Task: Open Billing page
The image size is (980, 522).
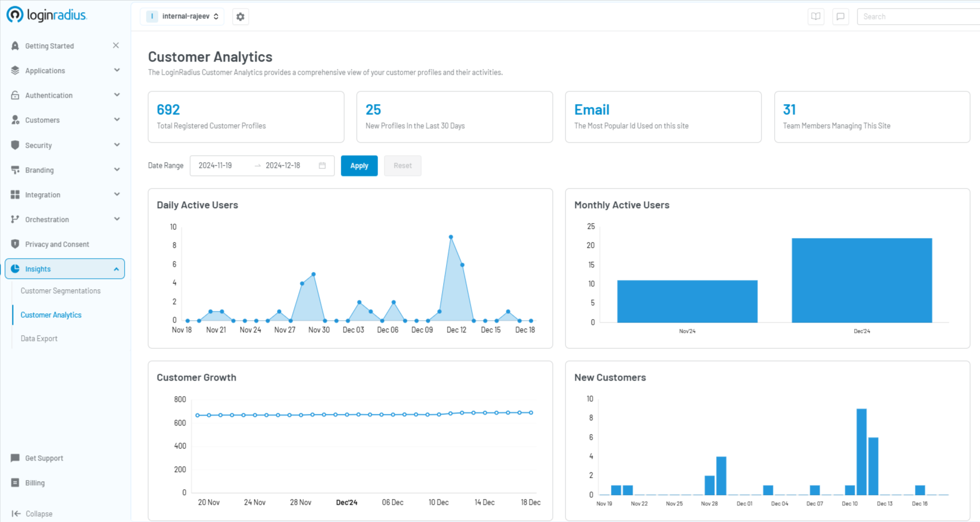Action: [x=35, y=483]
